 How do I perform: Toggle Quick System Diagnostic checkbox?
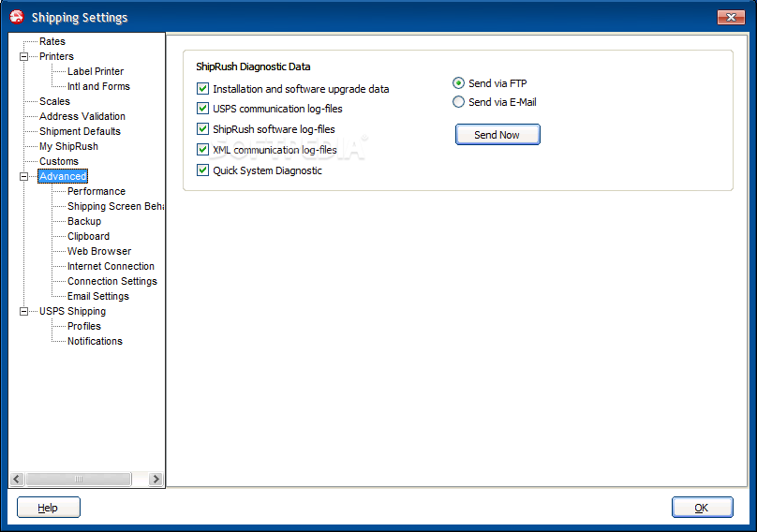(202, 170)
